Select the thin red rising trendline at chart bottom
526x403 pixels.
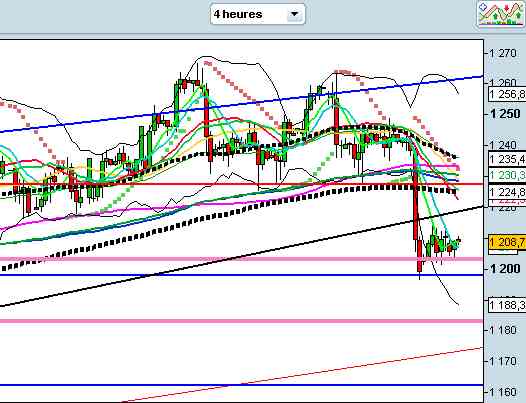[302, 374]
